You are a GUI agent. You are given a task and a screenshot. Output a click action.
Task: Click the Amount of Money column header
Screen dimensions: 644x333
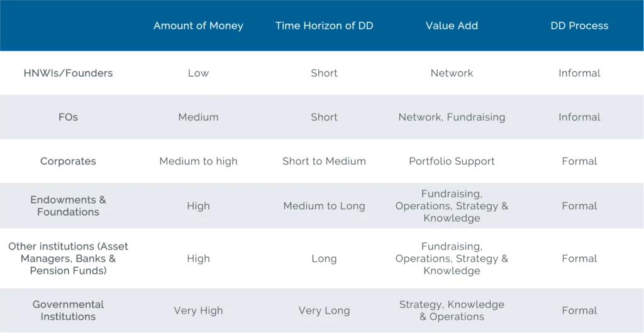(198, 26)
